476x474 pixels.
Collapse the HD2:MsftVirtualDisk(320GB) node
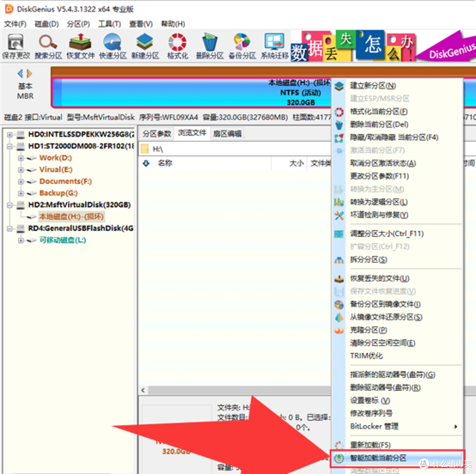coord(10,205)
